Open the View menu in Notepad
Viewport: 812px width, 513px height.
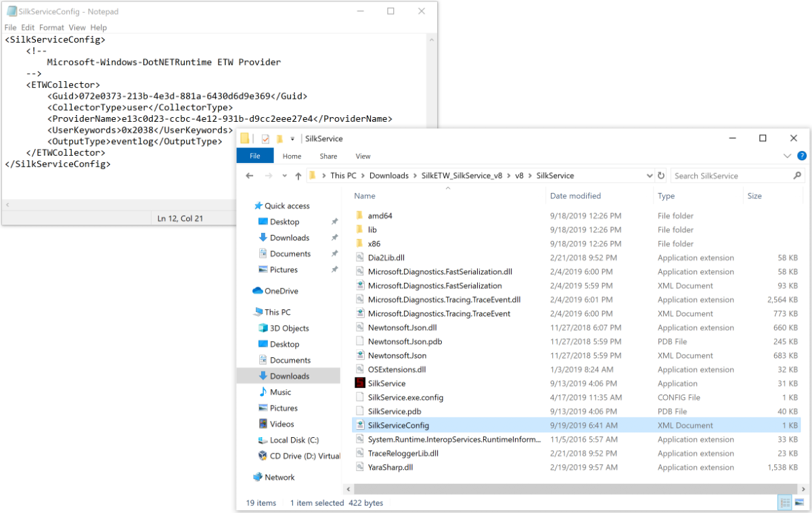click(x=77, y=28)
